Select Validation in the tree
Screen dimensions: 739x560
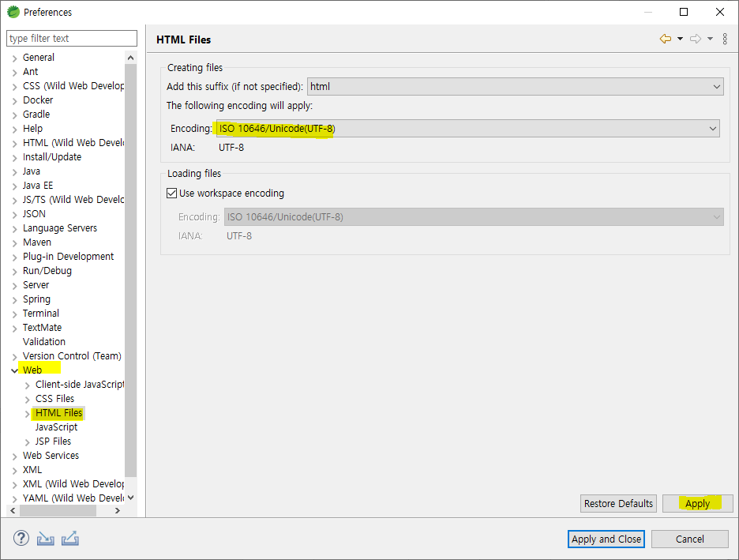tap(44, 342)
